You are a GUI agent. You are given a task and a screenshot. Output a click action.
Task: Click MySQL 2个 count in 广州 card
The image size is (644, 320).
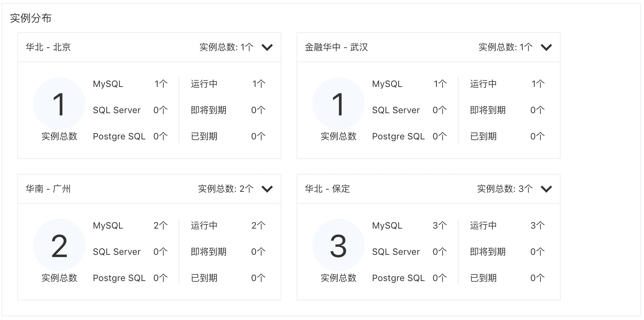pyautogui.click(x=161, y=226)
